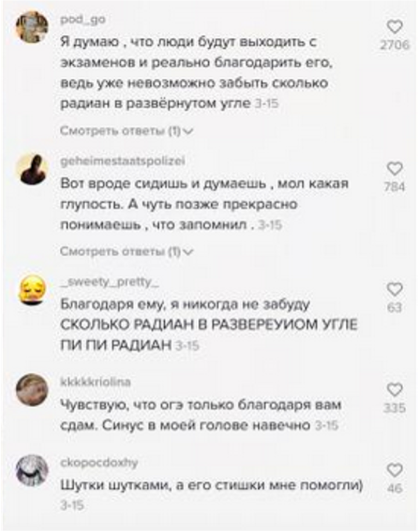Expand replies under pod_go's comment

(x=126, y=131)
